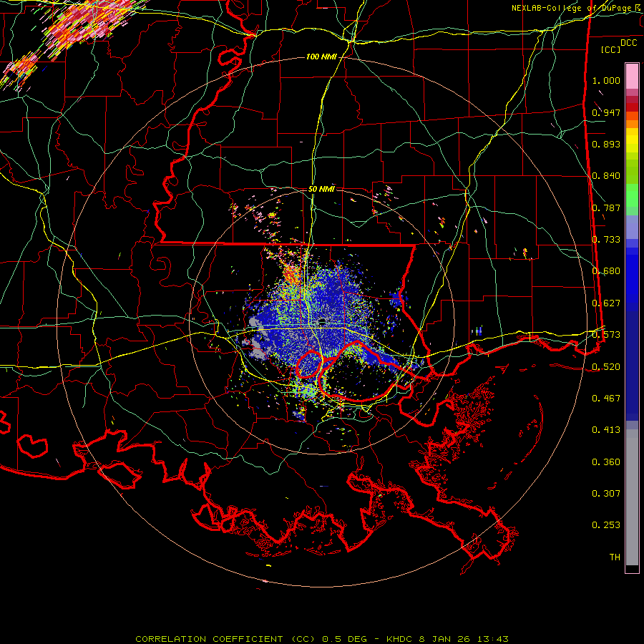
Task: Pick the orange color bar segment
Action: pyautogui.click(x=632, y=124)
